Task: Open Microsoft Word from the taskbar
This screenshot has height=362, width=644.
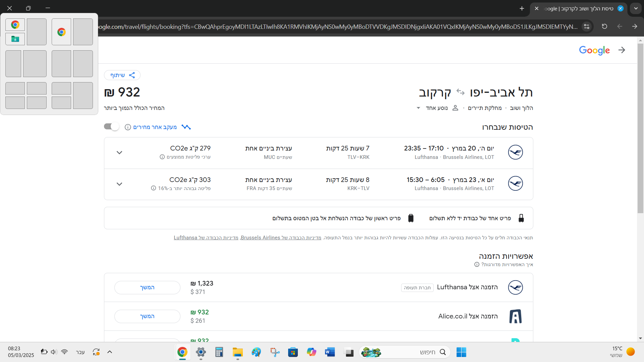Action: pos(330,352)
